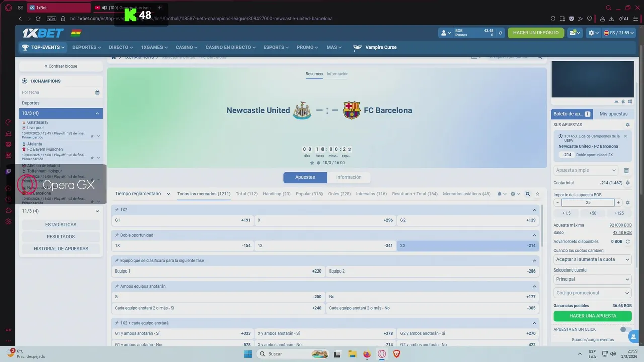The width and height of the screenshot is (644, 362).
Task: Open ESTADÍSTICAS in sidebar
Action: coord(61,225)
